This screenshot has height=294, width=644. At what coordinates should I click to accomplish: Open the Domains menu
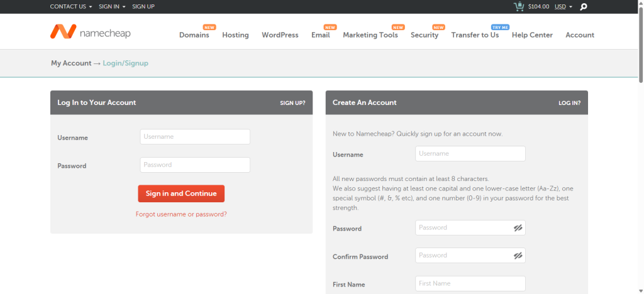(194, 35)
